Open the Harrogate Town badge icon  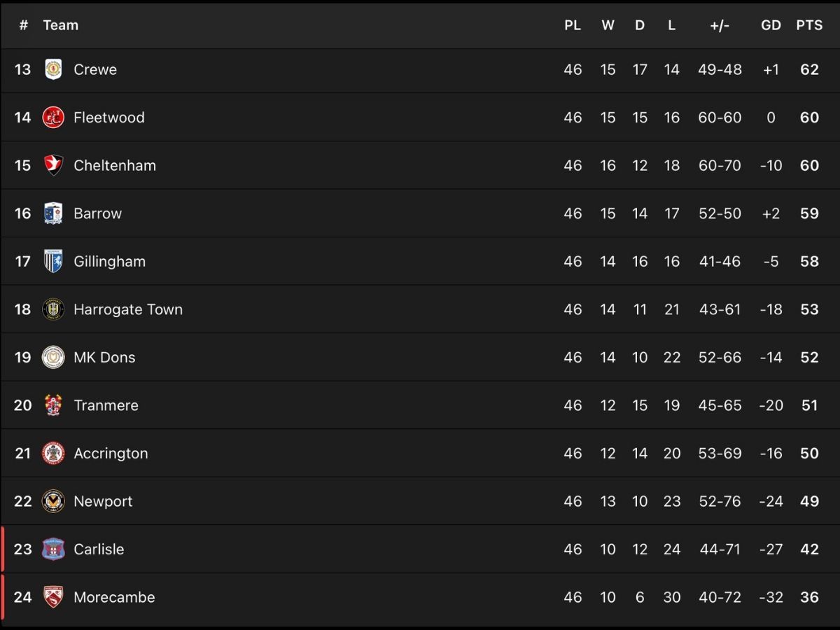coord(53,309)
